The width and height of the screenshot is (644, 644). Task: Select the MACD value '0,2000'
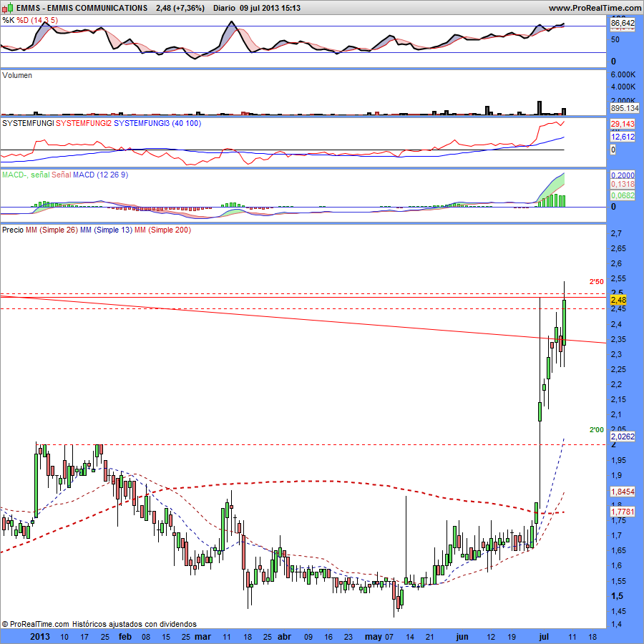pyautogui.click(x=623, y=175)
